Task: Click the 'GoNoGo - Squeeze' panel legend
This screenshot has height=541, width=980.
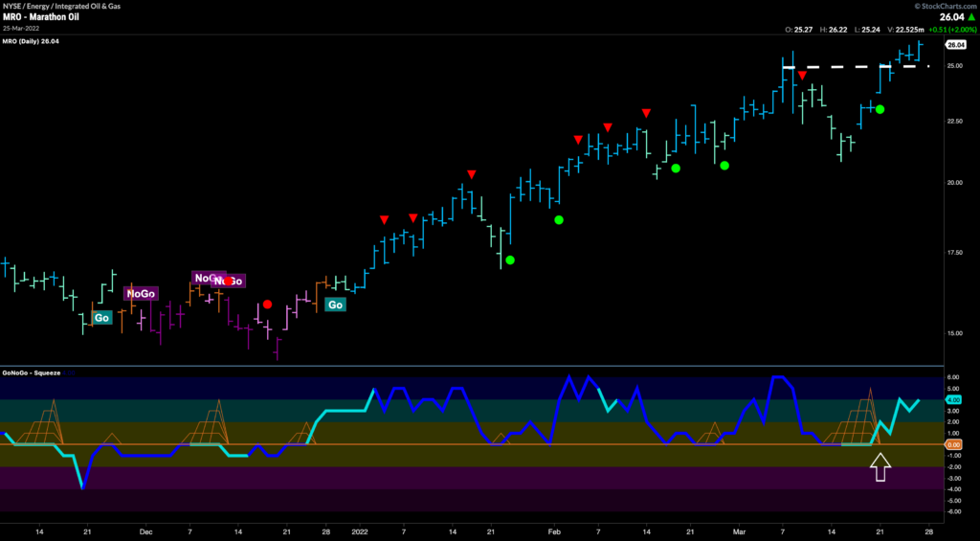Action: pos(32,372)
